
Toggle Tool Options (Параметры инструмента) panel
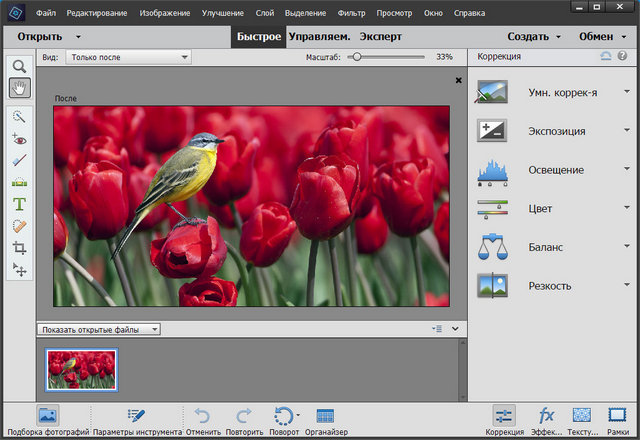[137, 416]
